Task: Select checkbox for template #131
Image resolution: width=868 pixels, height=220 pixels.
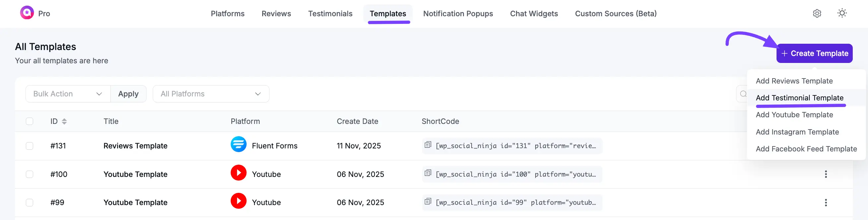Action: pos(29,146)
